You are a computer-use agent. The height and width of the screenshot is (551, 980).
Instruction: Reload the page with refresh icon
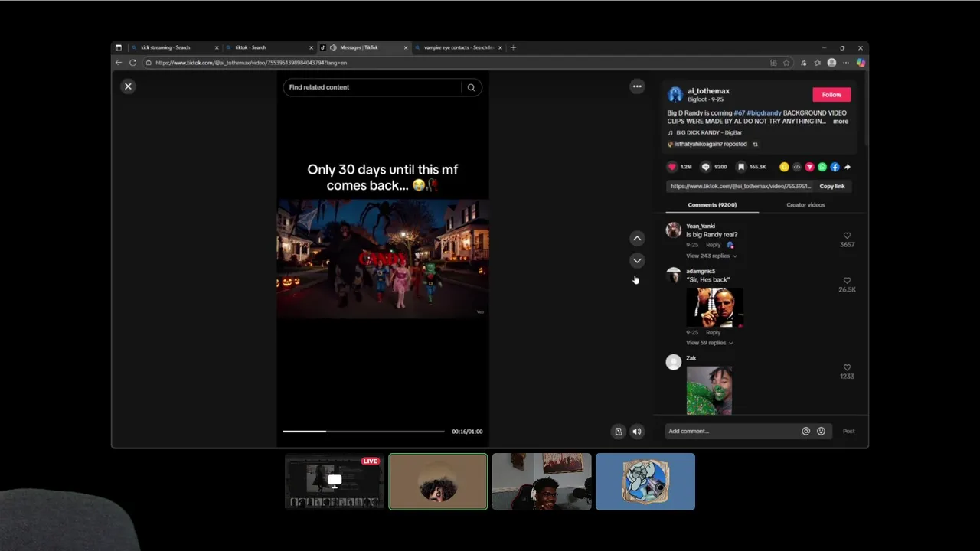point(132,63)
